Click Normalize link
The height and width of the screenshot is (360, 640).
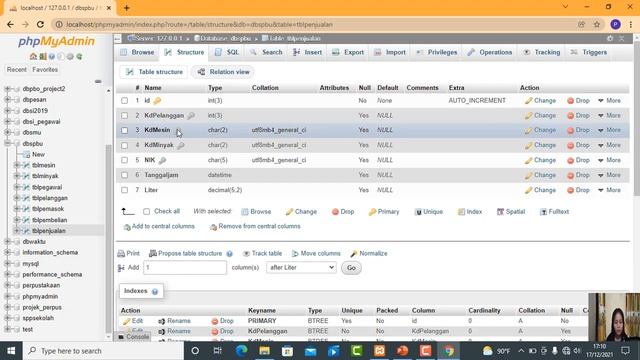pos(369,253)
